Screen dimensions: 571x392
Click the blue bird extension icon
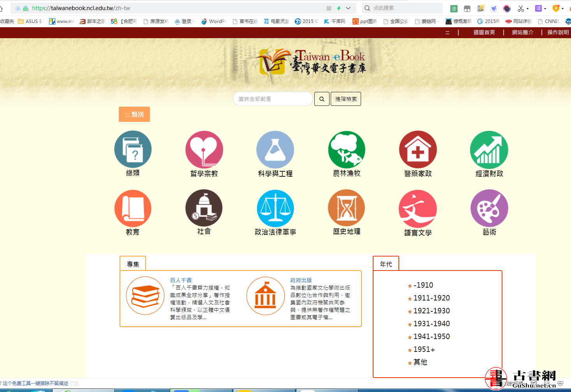[494, 9]
